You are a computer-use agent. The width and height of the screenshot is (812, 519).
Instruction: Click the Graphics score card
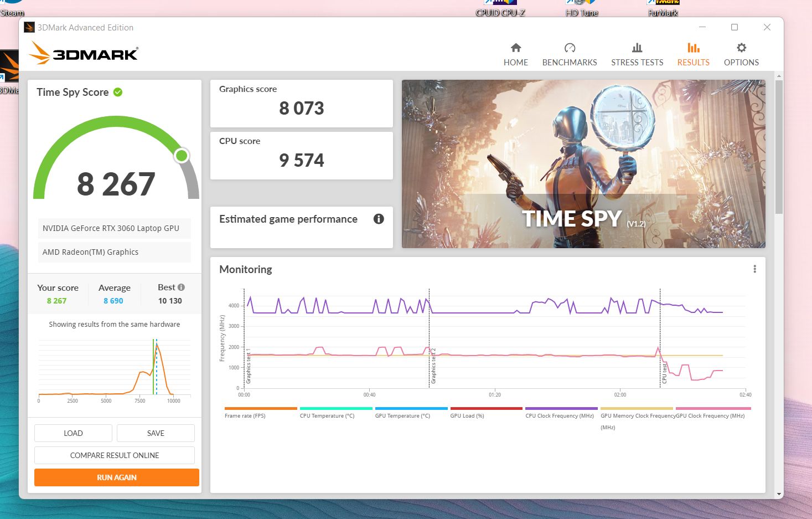(x=302, y=104)
